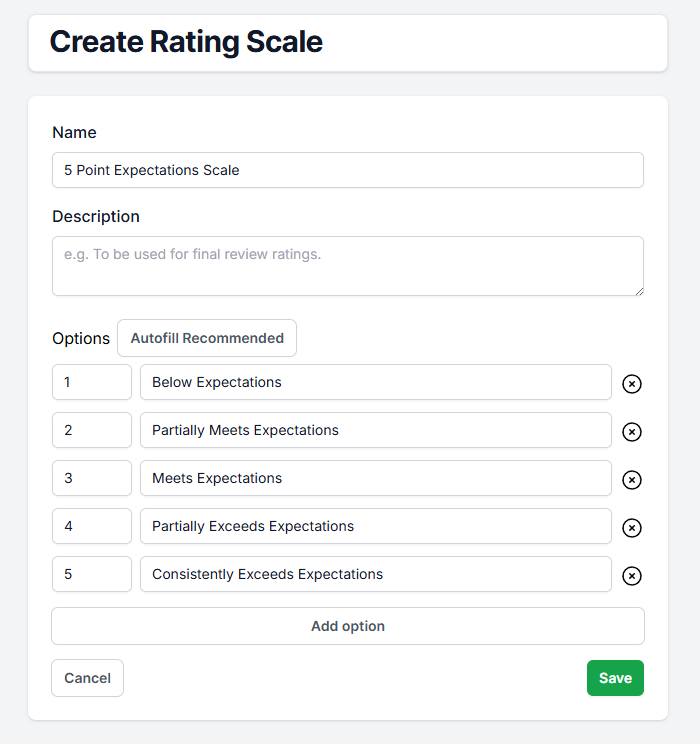Focus the value field showing 5
This screenshot has height=744, width=700.
[x=92, y=574]
